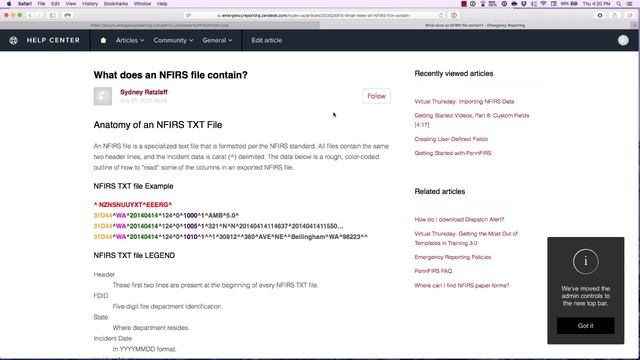Click the Reader view icon in address bar
Image resolution: width=640 pixels, height=360 pixels.
click(188, 15)
